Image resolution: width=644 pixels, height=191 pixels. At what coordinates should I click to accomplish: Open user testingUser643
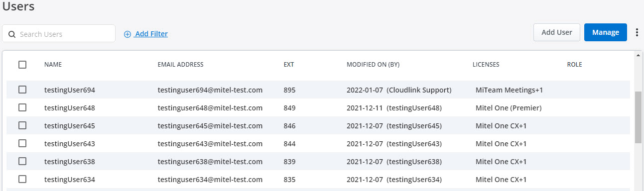click(69, 144)
